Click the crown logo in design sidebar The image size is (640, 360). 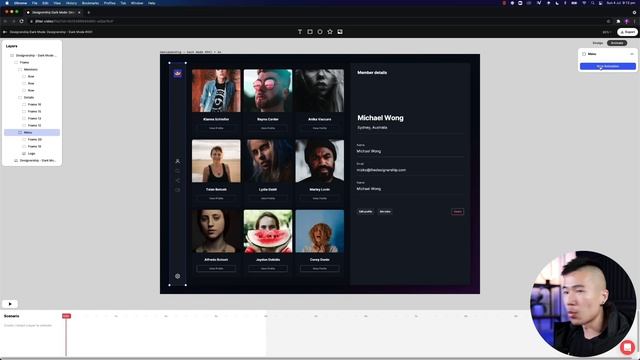(178, 73)
